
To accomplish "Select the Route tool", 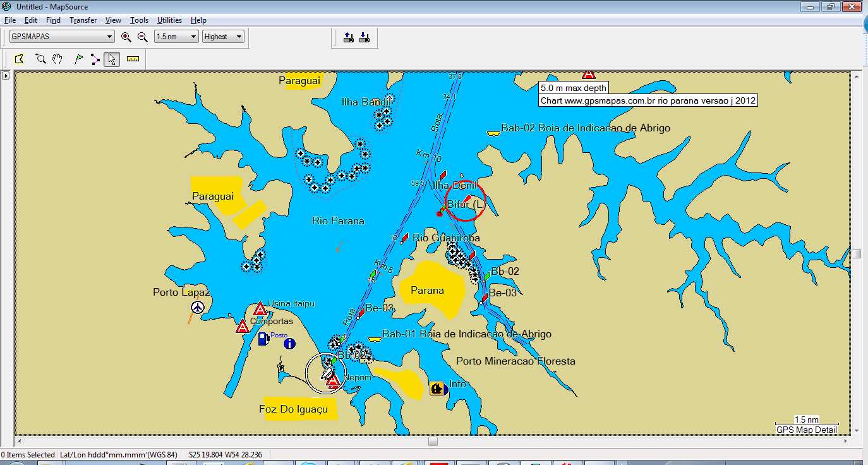I will click(95, 59).
